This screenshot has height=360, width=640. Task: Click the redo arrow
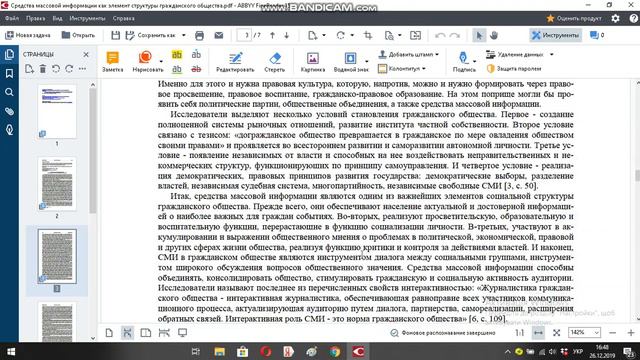455,36
